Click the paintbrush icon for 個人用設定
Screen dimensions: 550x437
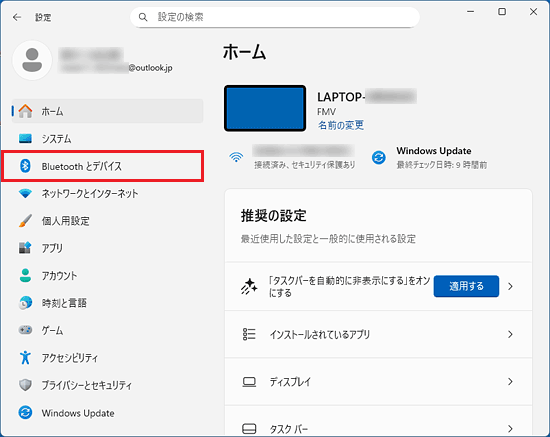pyautogui.click(x=25, y=221)
